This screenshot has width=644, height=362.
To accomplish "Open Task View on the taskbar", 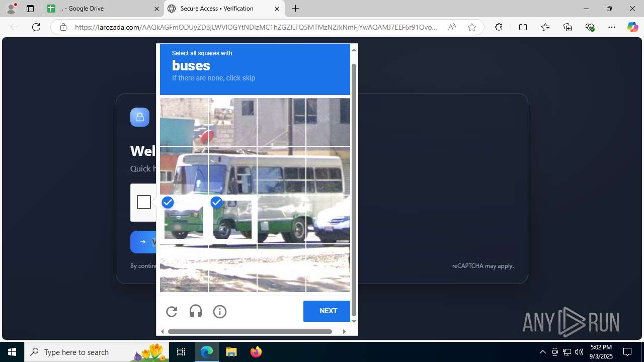I will click(181, 352).
